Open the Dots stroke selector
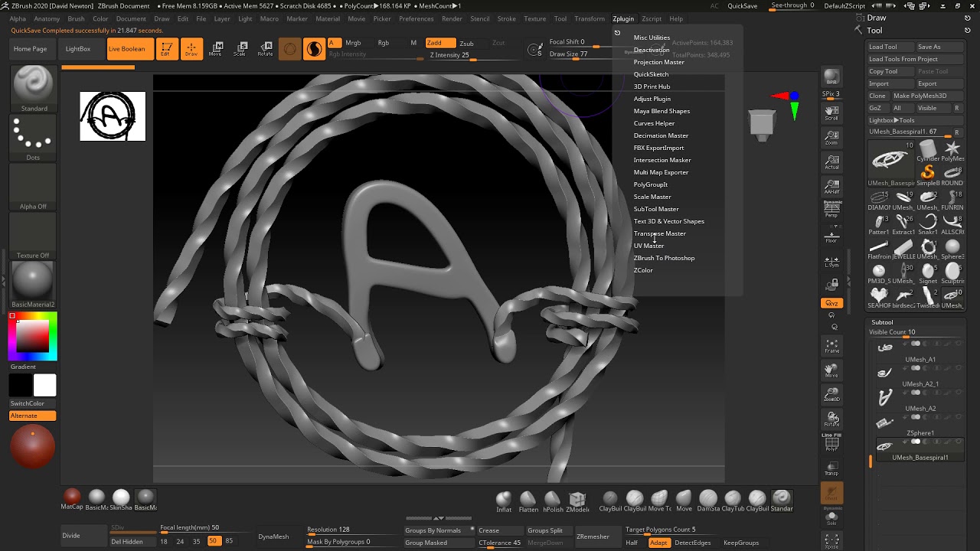Screen dimensions: 980x551 tap(33, 139)
